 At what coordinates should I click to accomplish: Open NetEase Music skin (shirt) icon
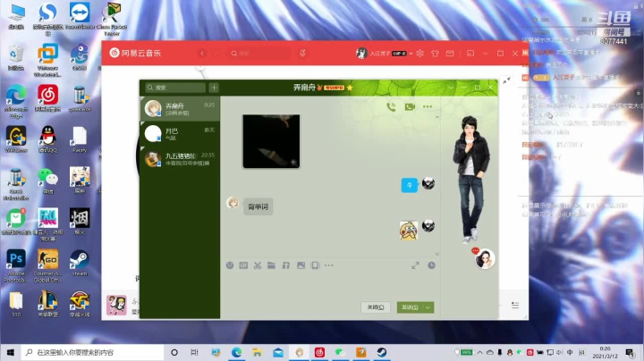[x=435, y=54]
